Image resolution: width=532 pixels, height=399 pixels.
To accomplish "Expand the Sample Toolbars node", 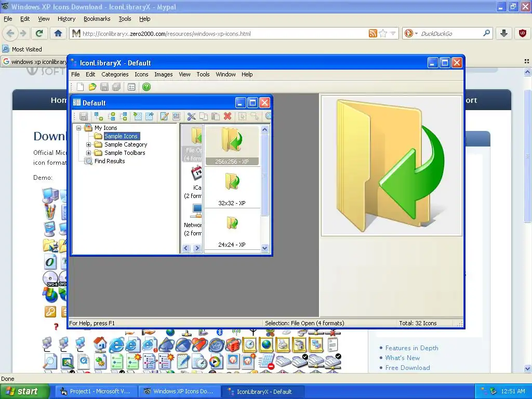I will [x=88, y=153].
